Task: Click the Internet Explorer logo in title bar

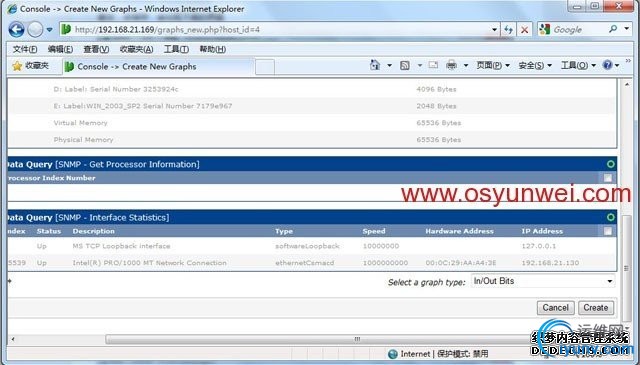Action: click(12, 9)
